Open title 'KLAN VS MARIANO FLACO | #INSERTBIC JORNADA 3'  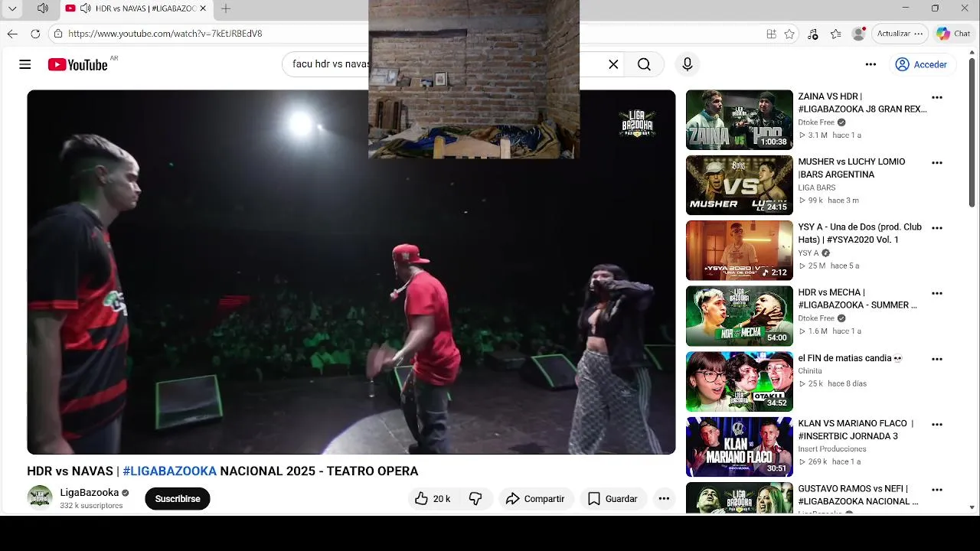[x=856, y=429]
